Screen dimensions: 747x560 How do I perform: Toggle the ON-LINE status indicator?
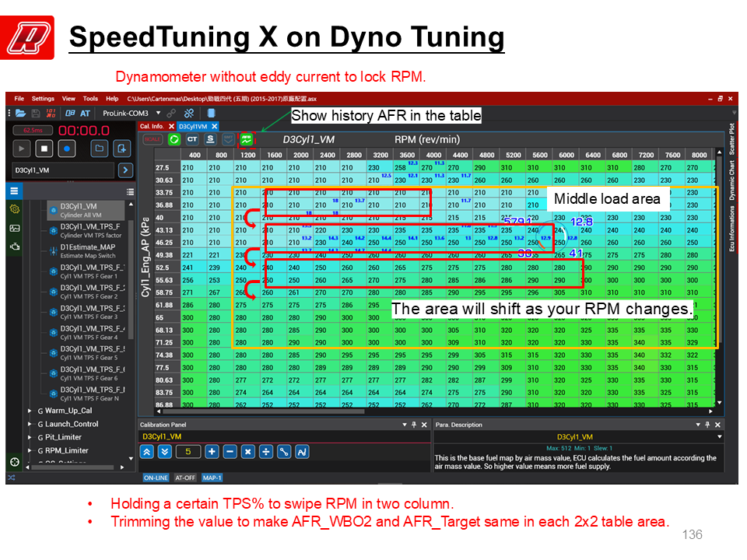[x=156, y=478]
